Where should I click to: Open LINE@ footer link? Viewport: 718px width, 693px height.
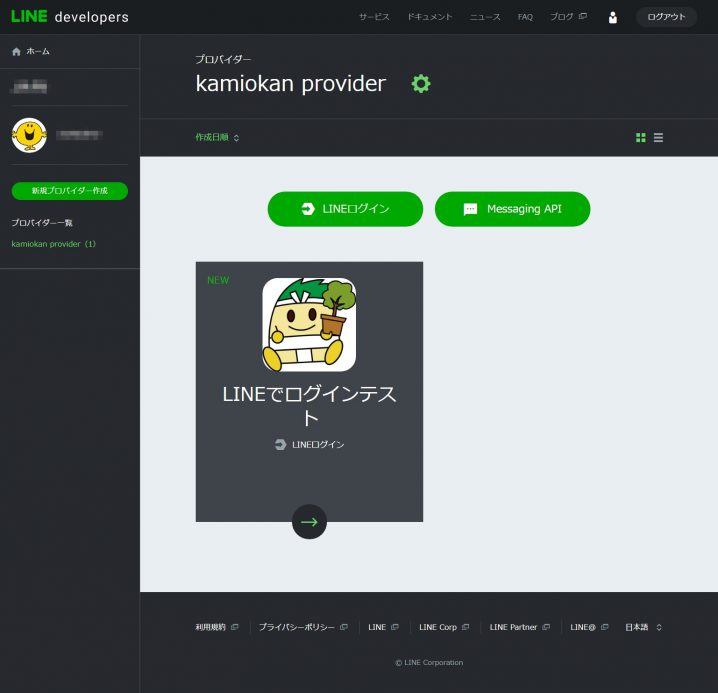coord(589,627)
